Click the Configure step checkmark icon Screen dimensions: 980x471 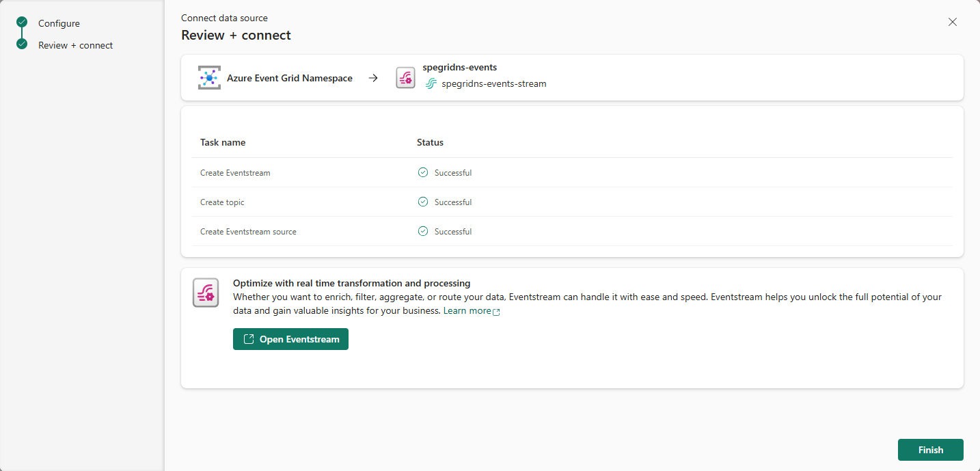(x=22, y=23)
